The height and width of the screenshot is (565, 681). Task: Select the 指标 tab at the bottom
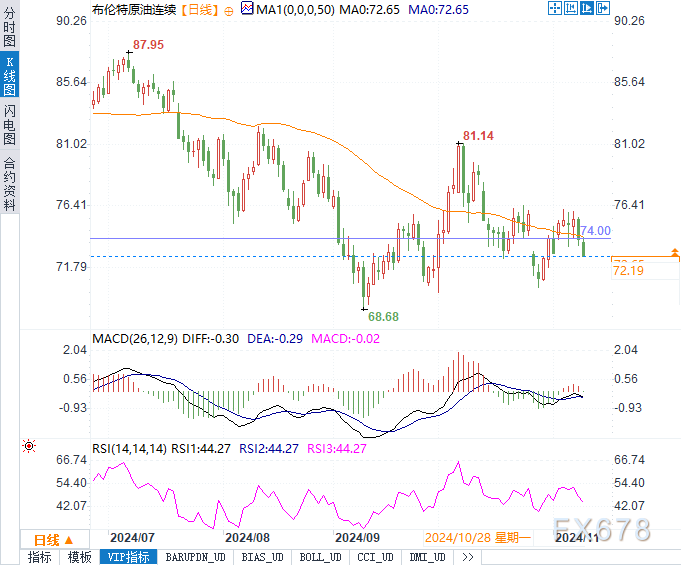40,557
